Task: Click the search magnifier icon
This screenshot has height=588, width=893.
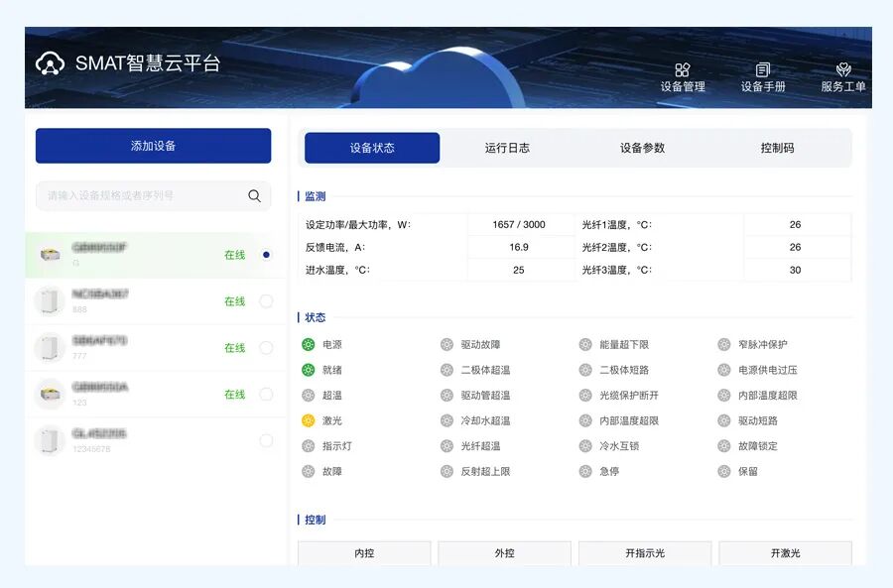Action: pyautogui.click(x=255, y=195)
